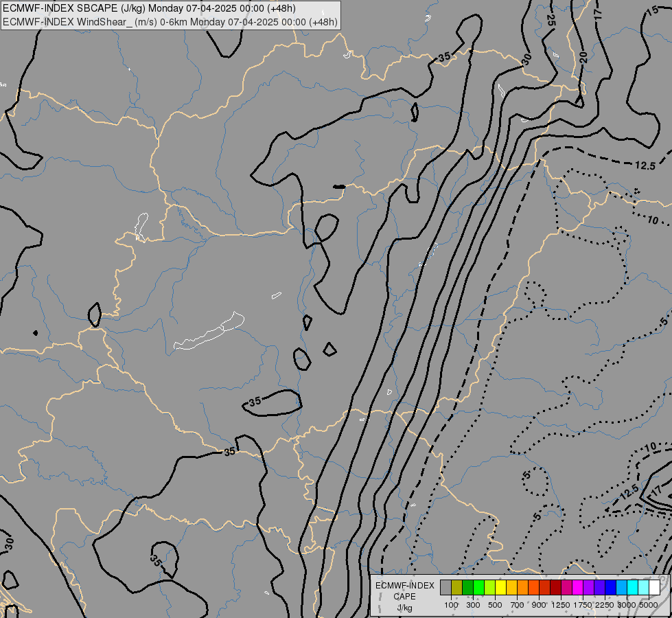The height and width of the screenshot is (618, 672).
Task: Click the 300 value under the legend
Action: (x=473, y=605)
